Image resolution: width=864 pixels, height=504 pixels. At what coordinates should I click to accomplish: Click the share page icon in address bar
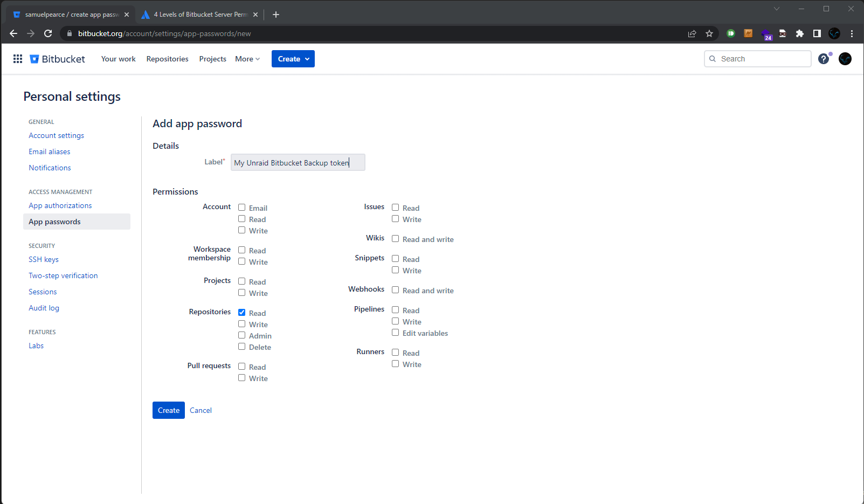692,33
